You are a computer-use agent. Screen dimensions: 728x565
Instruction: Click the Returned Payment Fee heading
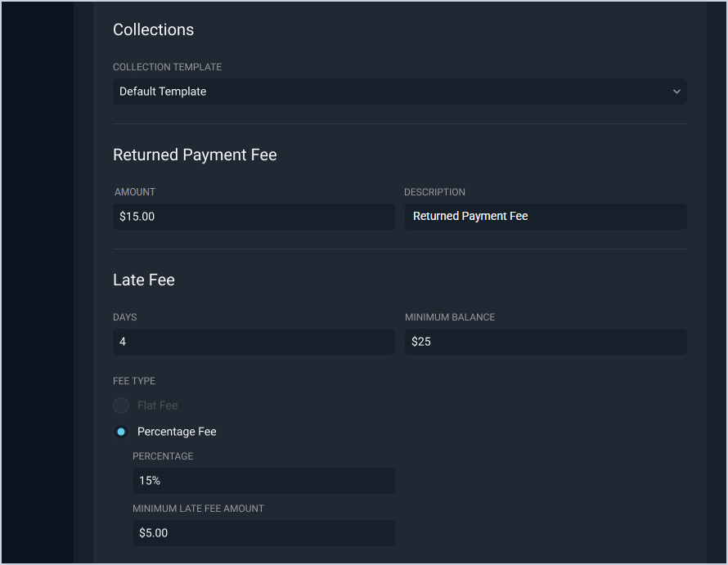(x=195, y=155)
